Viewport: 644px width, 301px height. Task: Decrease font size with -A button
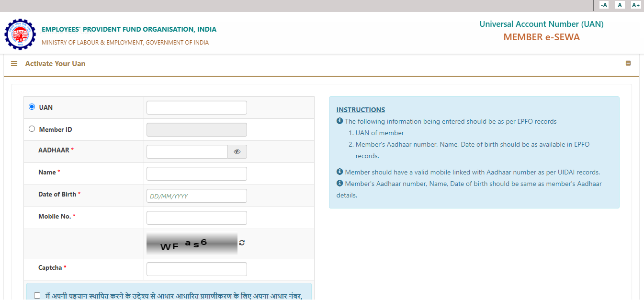click(604, 5)
